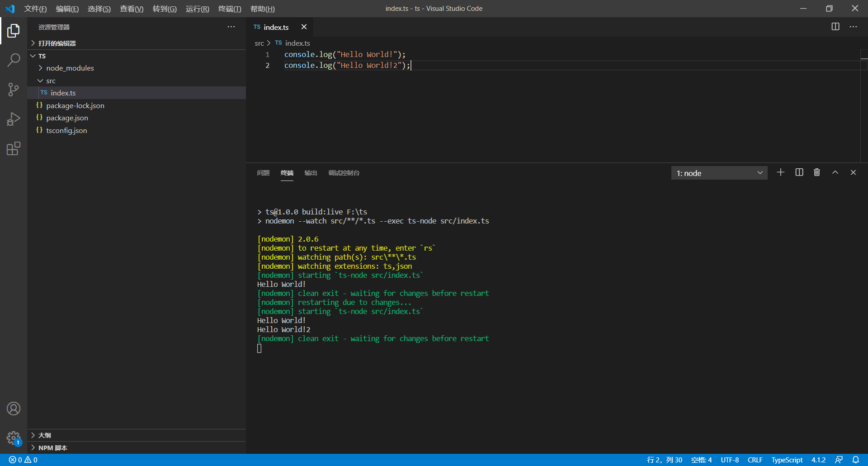Click 行 2, 列 30 cursor position
This screenshot has height=466, width=868.
click(x=665, y=460)
